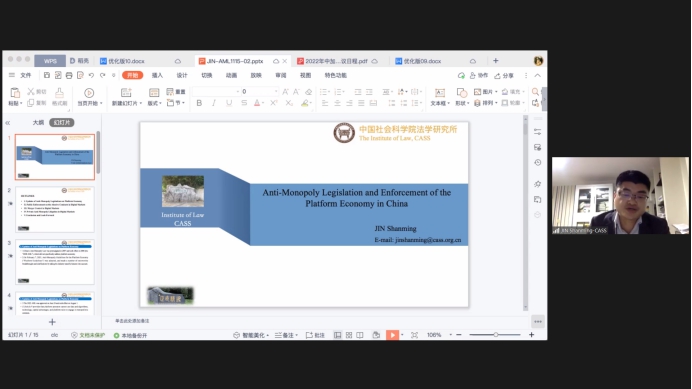
Task: Start slideshow with orange play button
Action: [392, 335]
